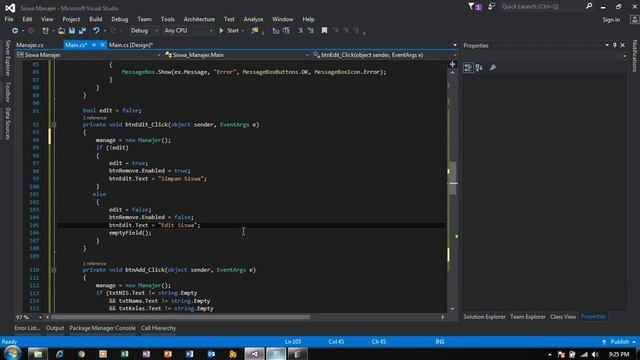The width and height of the screenshot is (640, 360).
Task: Switch to Team Explorer tab
Action: click(x=527, y=317)
